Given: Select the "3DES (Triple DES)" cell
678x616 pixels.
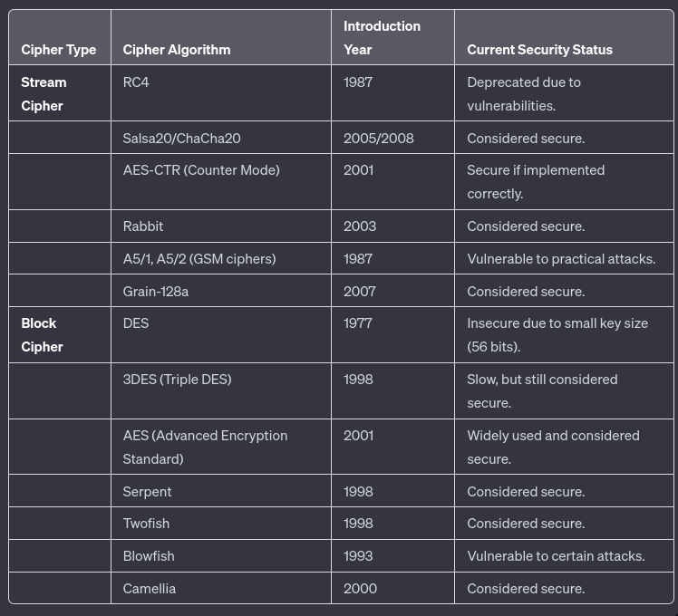Looking at the screenshot, I should 177,379.
